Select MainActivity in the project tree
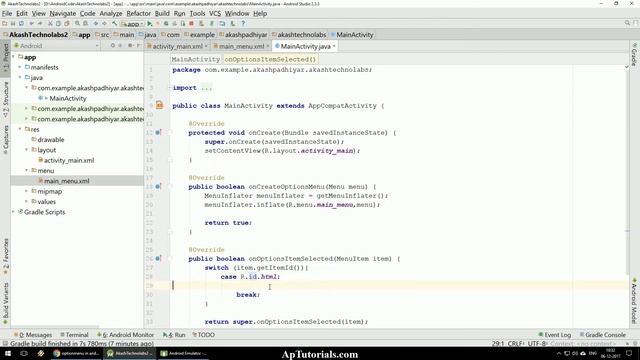This screenshot has height=360, width=640. point(68,98)
